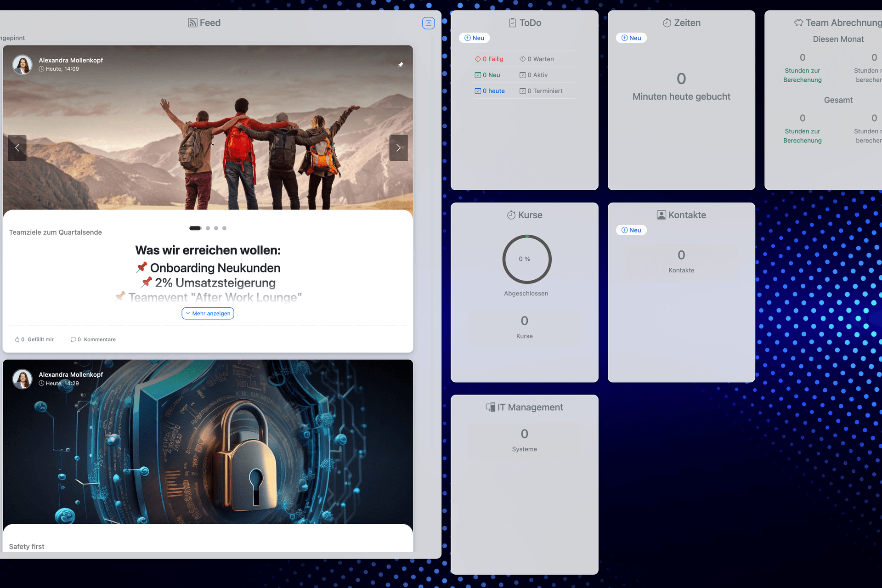The image size is (882, 588).
Task: Filter ToDo by 0 Warten
Action: [537, 59]
